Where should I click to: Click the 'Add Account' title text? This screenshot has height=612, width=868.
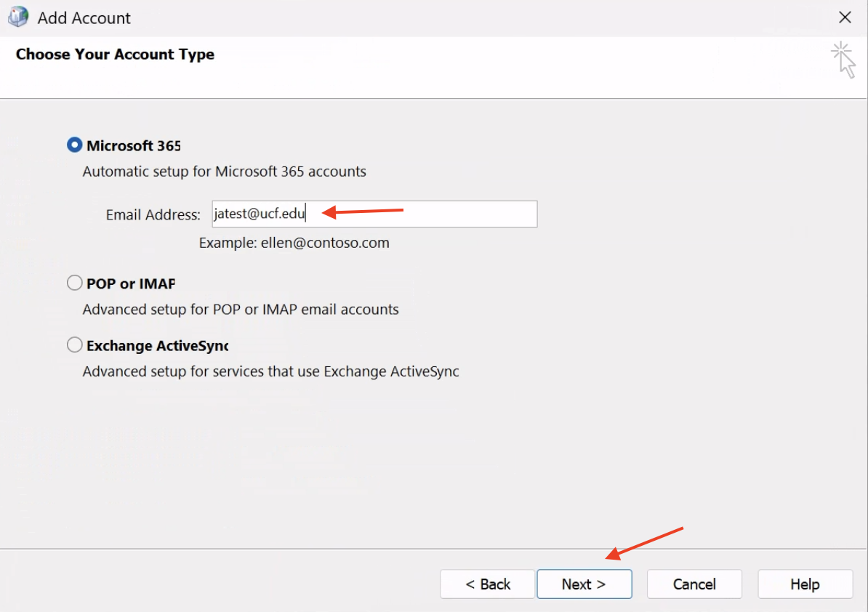point(84,18)
